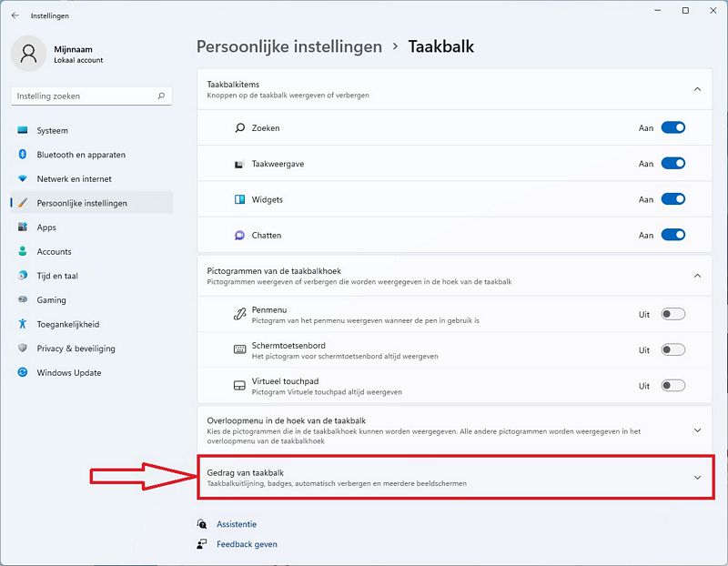Open the Assistentie link
This screenshot has width=728, height=566.
tap(237, 524)
